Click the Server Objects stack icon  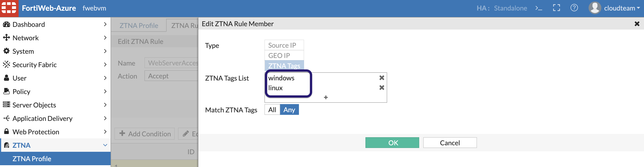pyautogui.click(x=6, y=105)
